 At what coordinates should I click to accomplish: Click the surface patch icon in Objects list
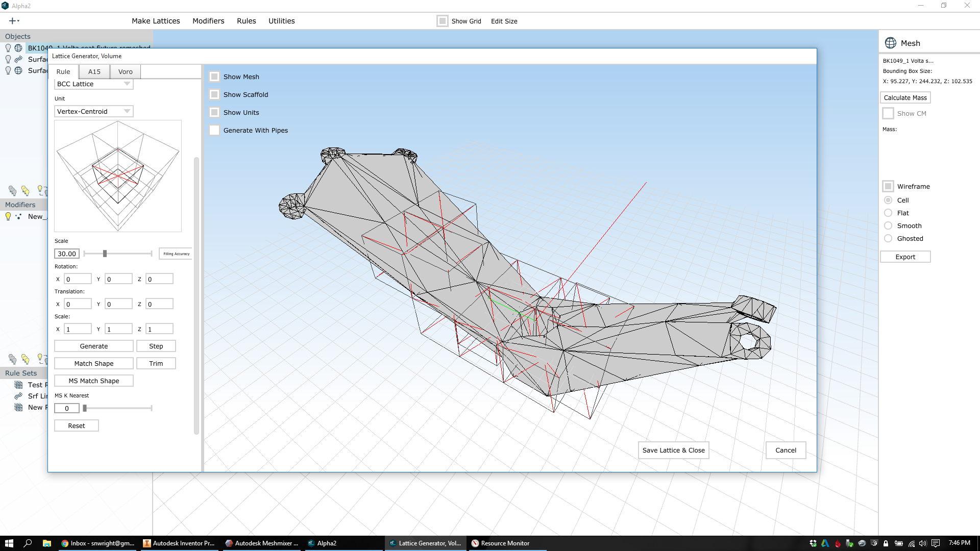(18, 59)
